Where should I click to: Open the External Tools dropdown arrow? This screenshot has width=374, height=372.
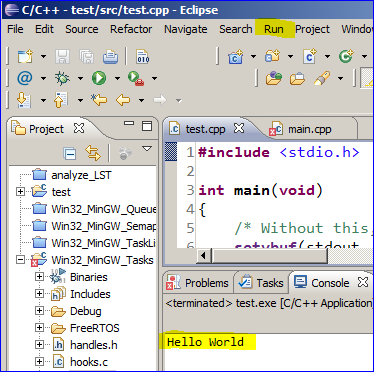click(x=154, y=79)
